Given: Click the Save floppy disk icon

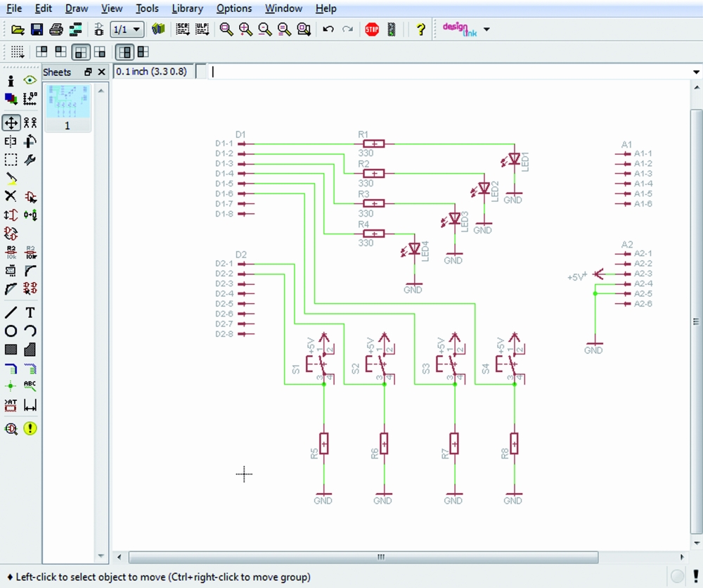Looking at the screenshot, I should tap(37, 30).
